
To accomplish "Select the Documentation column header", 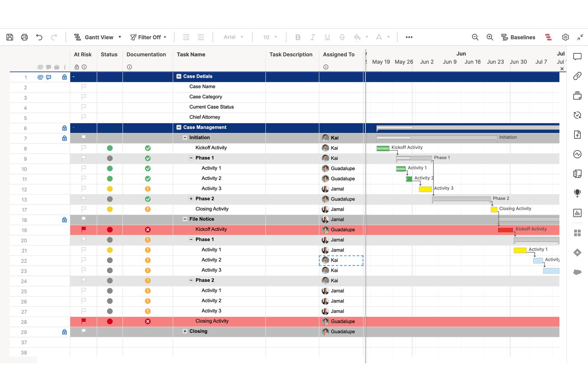I will [146, 54].
